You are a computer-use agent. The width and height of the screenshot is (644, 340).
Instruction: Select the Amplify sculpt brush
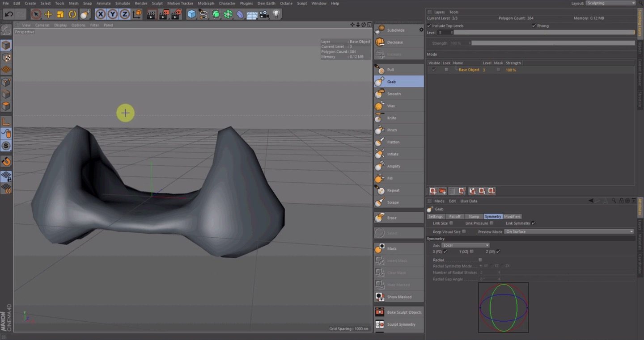(x=399, y=166)
